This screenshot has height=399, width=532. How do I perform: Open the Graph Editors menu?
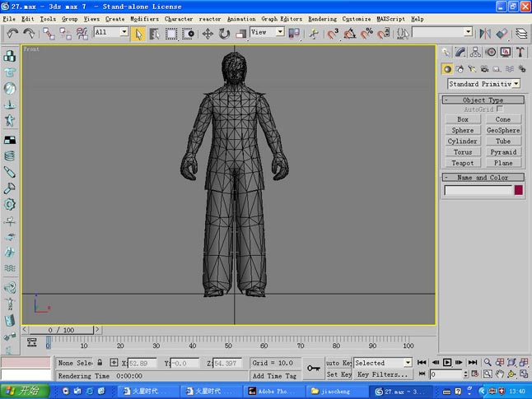[x=282, y=19]
